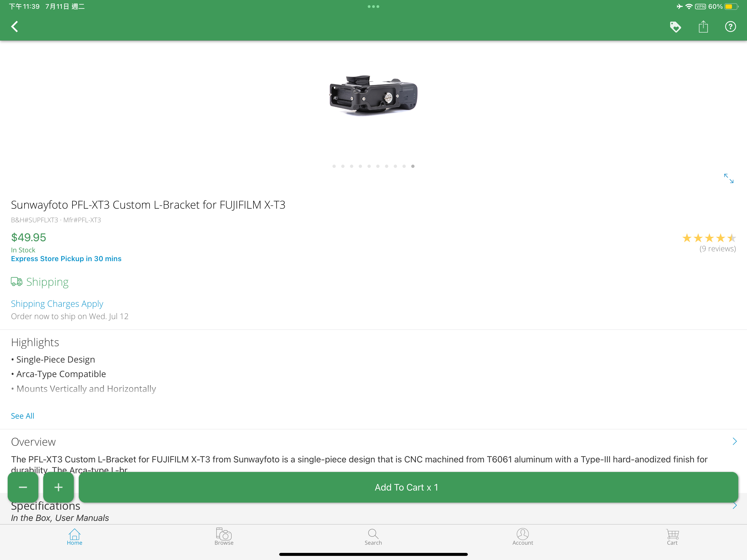Go back with the back arrow
747x560 pixels.
coord(14,27)
